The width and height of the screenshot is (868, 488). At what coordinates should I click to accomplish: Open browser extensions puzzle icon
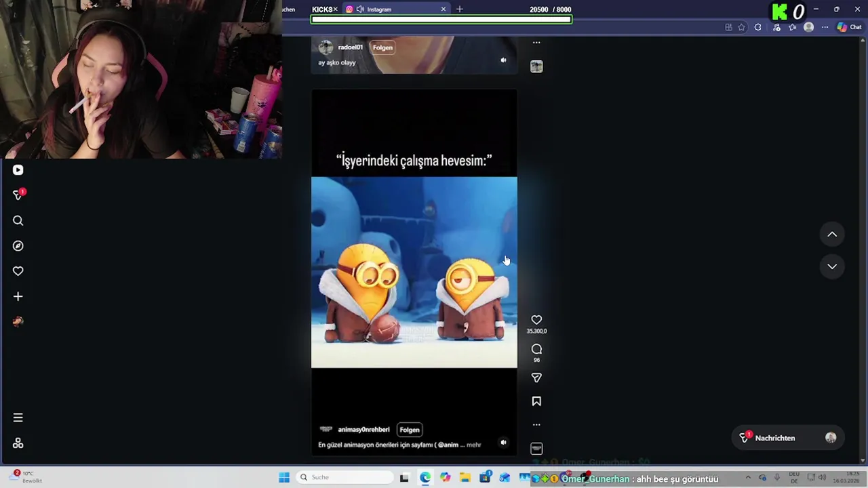pos(758,27)
